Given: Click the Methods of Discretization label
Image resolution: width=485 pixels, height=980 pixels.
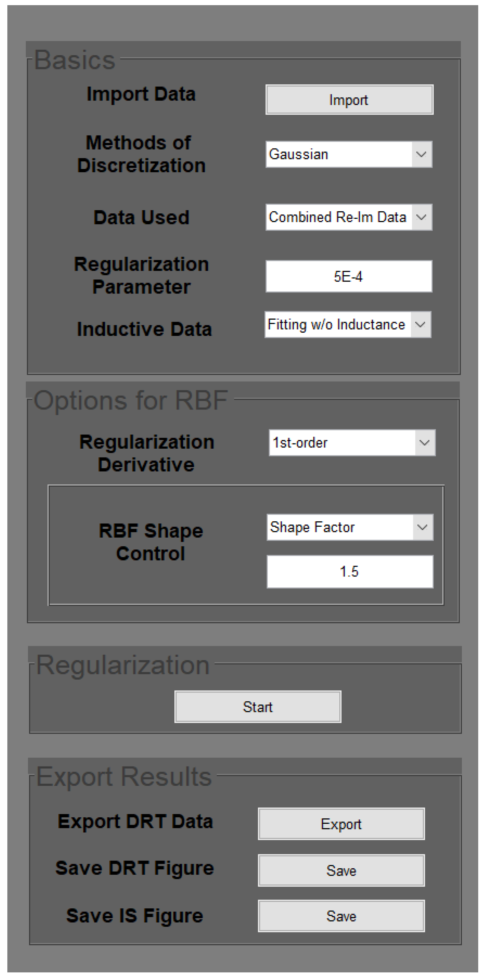Looking at the screenshot, I should [141, 154].
